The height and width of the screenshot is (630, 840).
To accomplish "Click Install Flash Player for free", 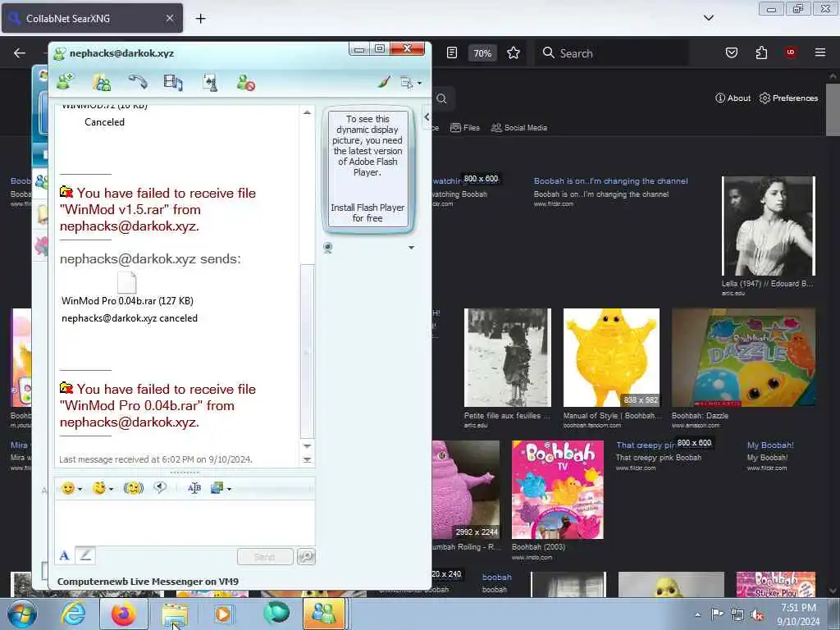I will coord(367,212).
